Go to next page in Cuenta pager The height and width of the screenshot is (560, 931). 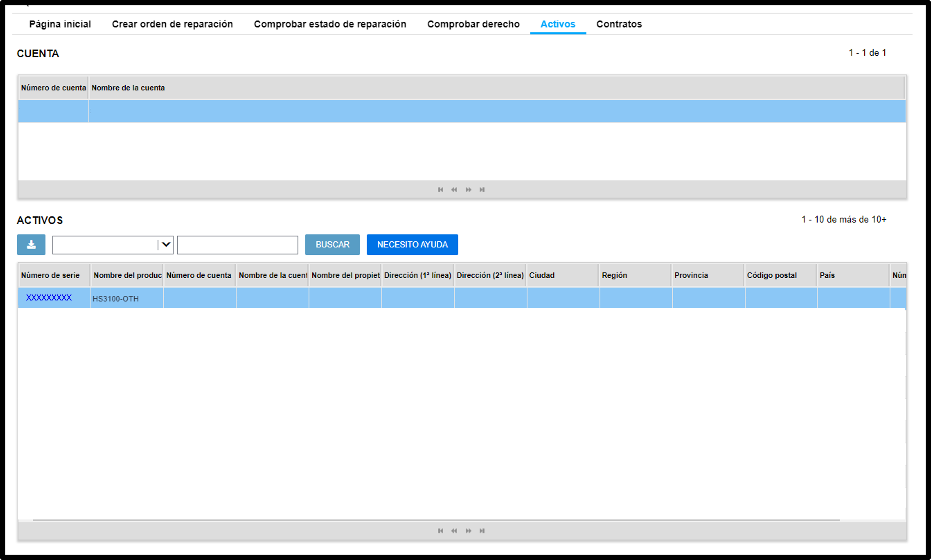(468, 190)
